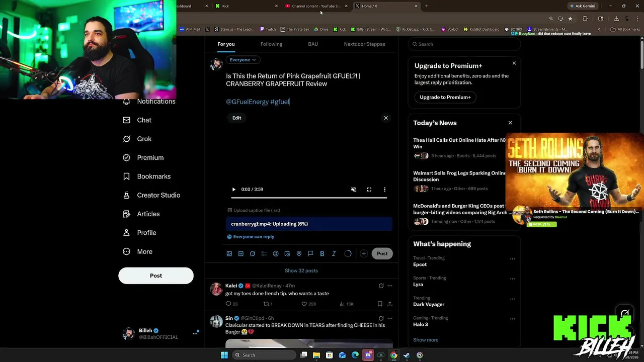Open more options on Kalei's post
Image resolution: width=644 pixels, height=362 pixels.
[x=389, y=286]
